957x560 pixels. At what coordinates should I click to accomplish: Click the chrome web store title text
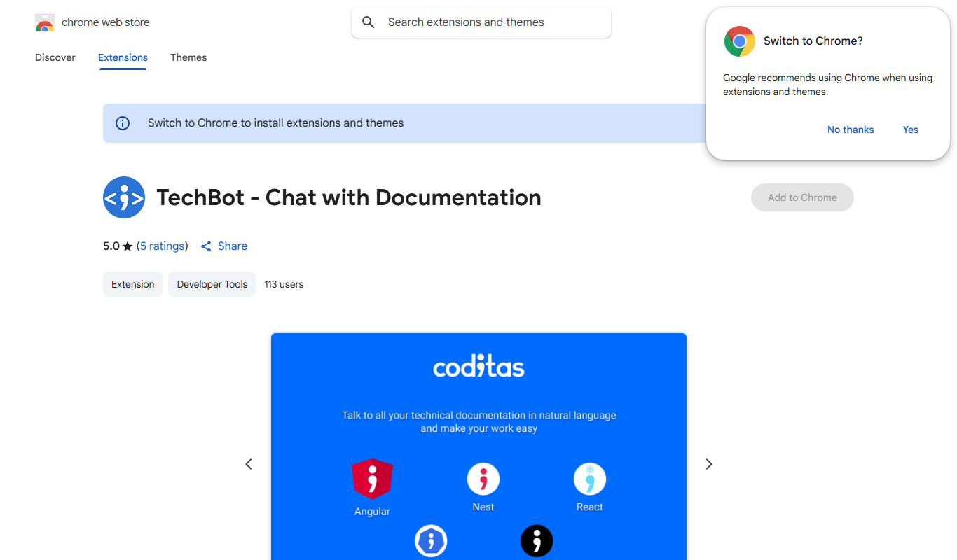(106, 22)
